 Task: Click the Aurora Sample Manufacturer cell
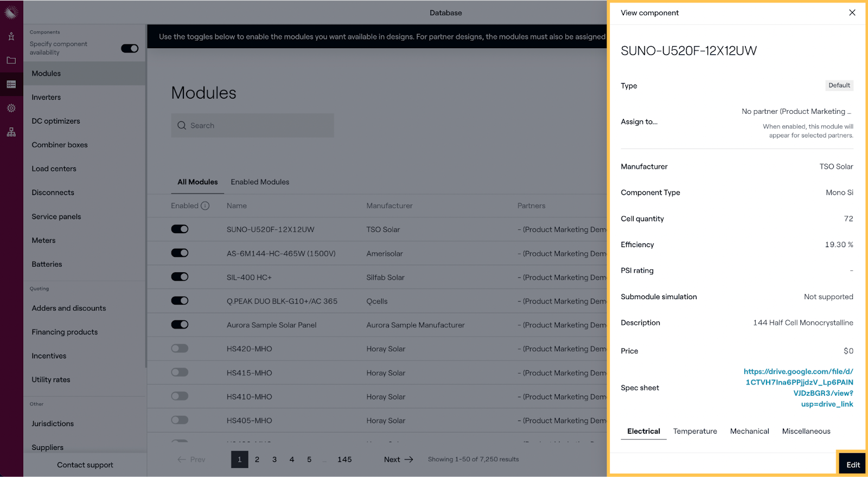416,325
